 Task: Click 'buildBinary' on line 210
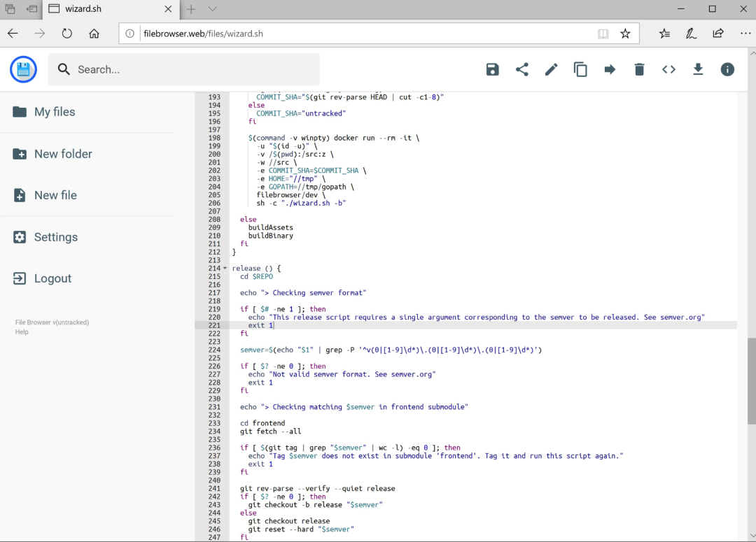[270, 236]
